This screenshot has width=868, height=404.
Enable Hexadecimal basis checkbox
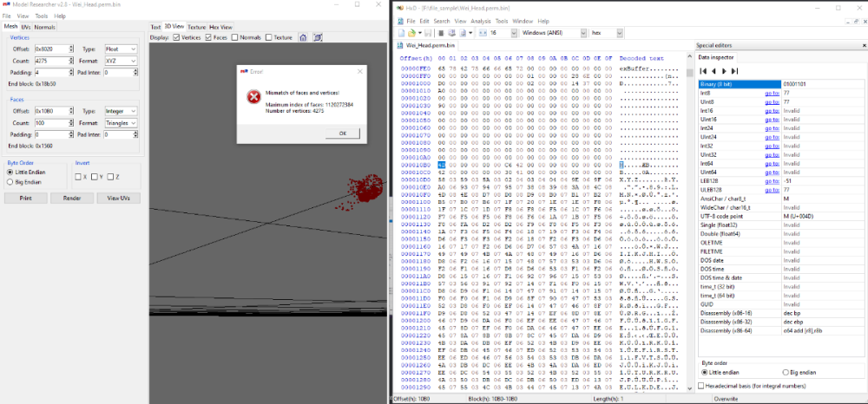702,386
